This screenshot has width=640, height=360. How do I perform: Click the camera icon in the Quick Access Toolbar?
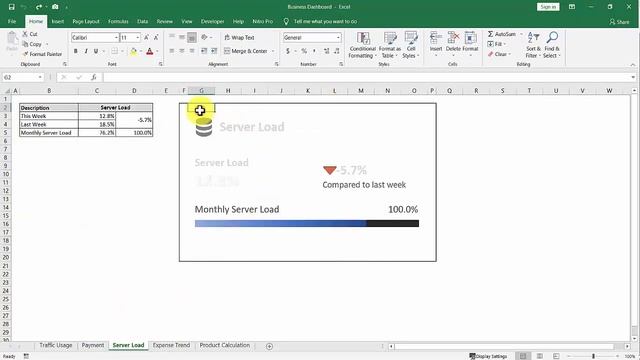pyautogui.click(x=55, y=7)
